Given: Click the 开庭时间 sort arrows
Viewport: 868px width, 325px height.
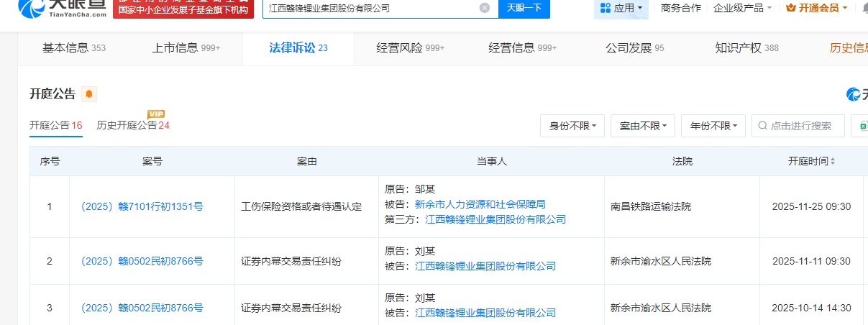Looking at the screenshot, I should tap(833, 162).
